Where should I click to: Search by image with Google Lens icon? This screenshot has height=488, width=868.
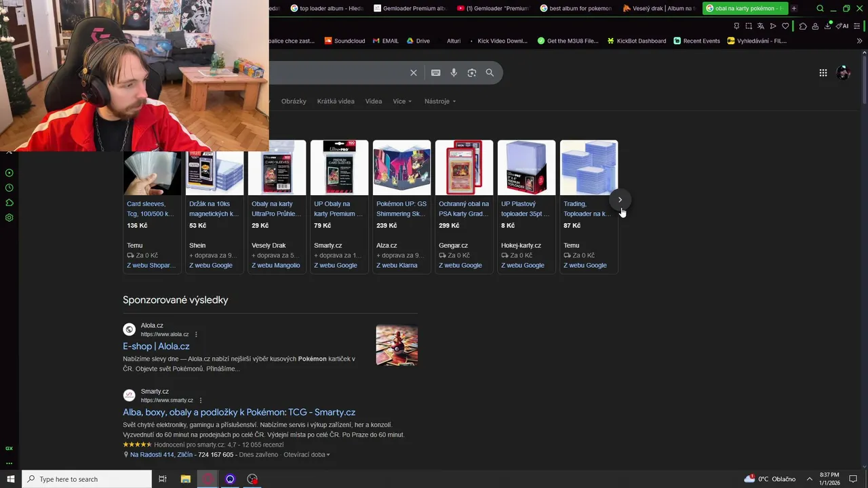coord(472,73)
